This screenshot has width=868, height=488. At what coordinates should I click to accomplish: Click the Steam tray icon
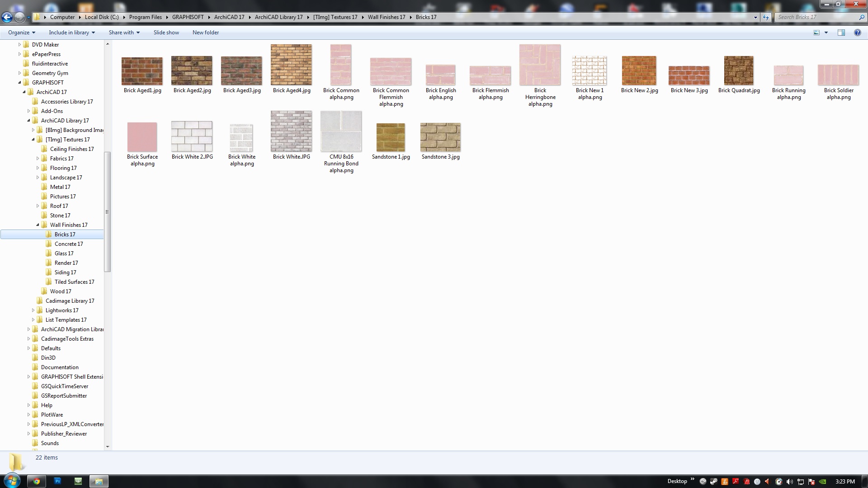point(714,482)
